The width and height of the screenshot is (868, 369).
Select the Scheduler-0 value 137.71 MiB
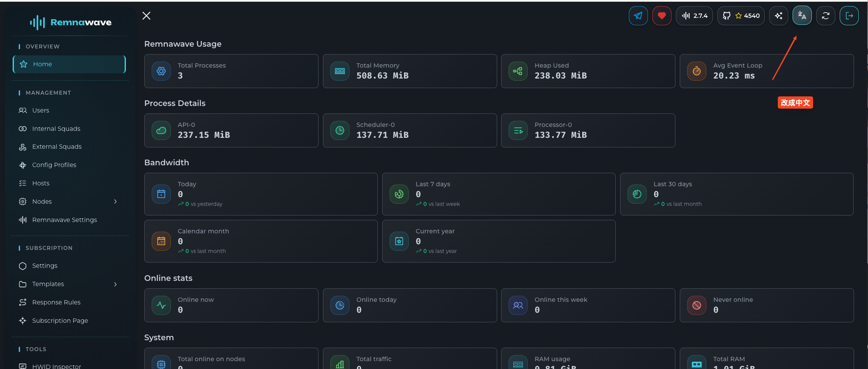[383, 135]
